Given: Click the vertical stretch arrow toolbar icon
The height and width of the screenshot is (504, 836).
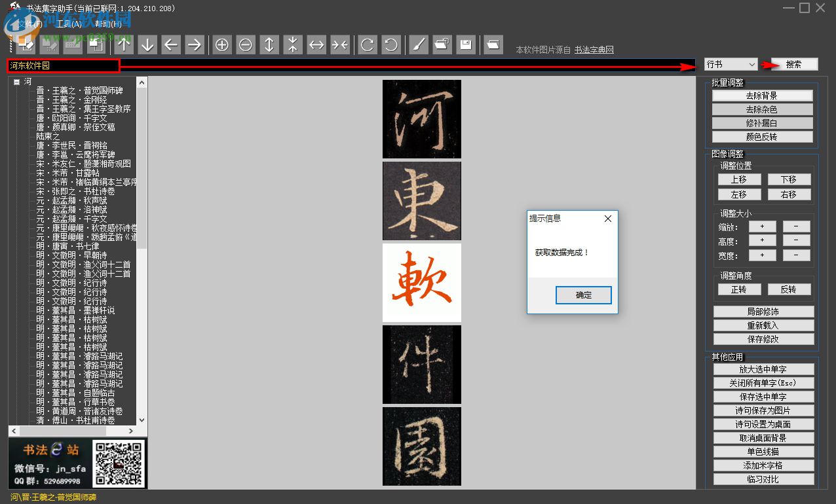Looking at the screenshot, I should coord(269,45).
